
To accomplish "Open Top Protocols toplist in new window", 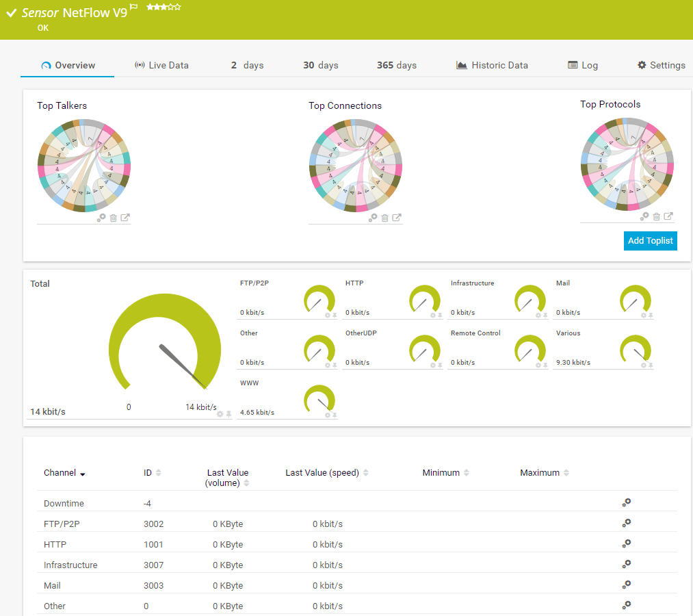I will click(668, 216).
